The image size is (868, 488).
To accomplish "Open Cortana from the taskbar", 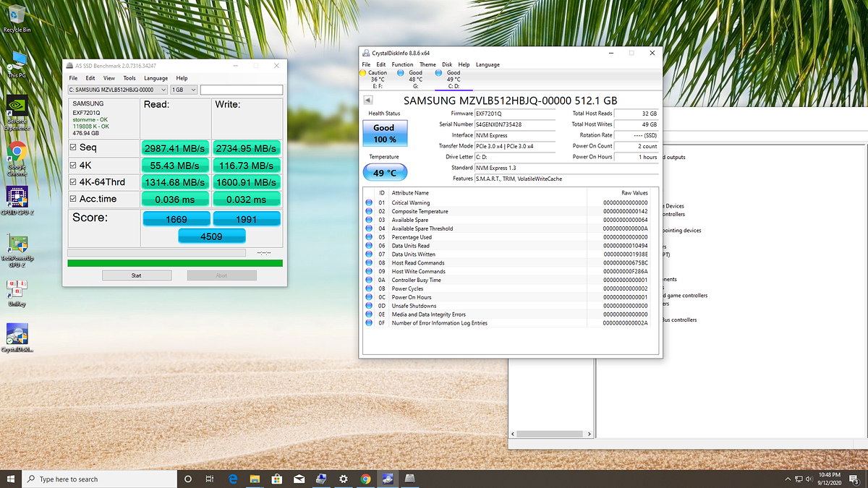I will tap(188, 479).
